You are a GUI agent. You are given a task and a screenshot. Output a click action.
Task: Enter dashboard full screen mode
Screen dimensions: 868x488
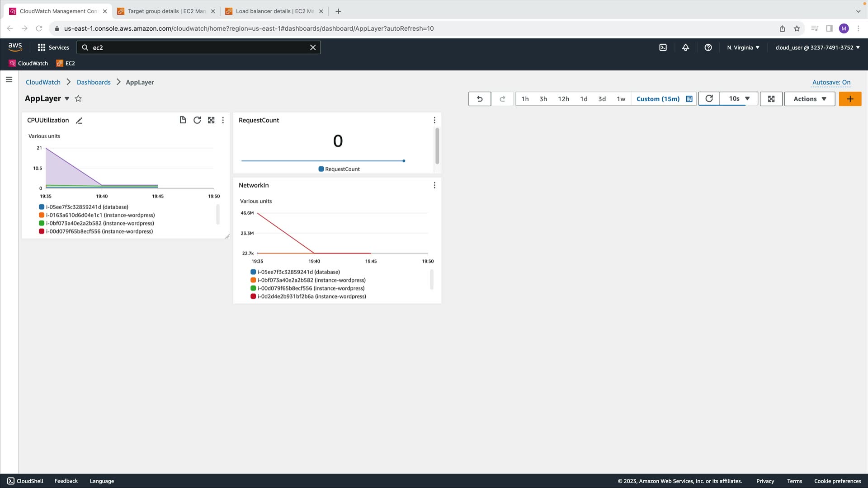(771, 99)
